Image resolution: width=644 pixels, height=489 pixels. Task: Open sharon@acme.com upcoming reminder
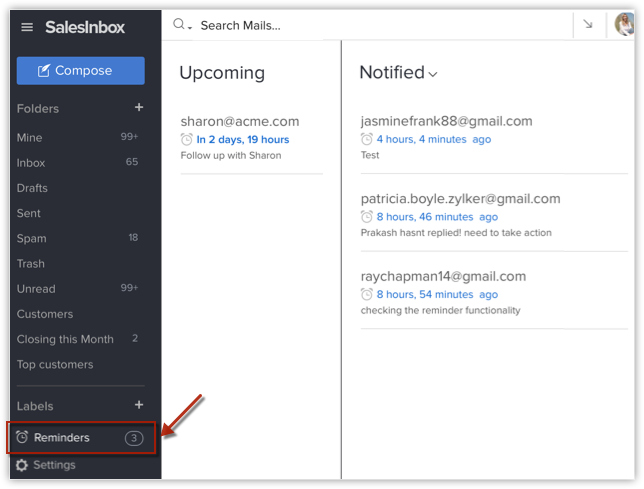240,122
